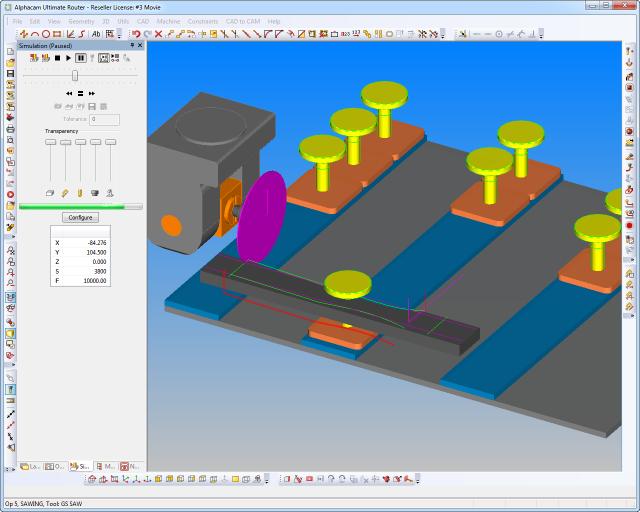Play the paused simulation
640x512 pixels.
coord(69,58)
